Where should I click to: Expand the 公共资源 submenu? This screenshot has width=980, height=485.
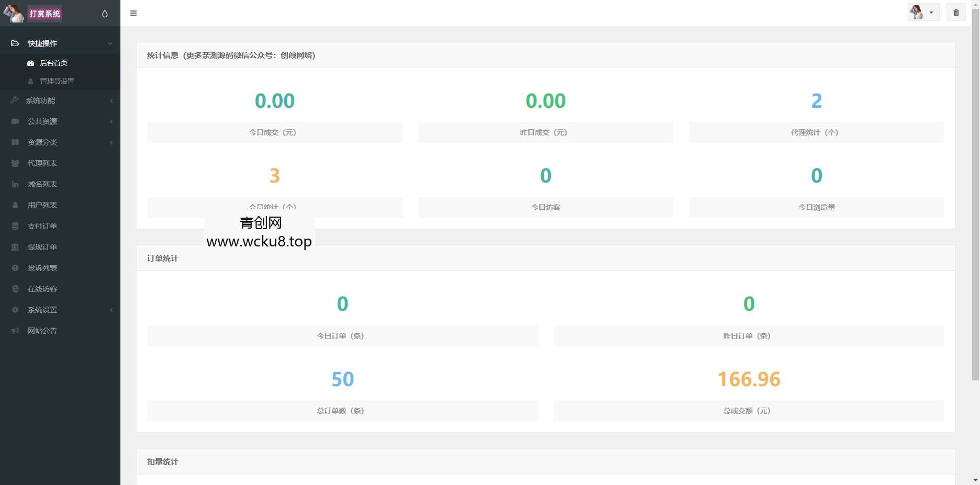60,121
